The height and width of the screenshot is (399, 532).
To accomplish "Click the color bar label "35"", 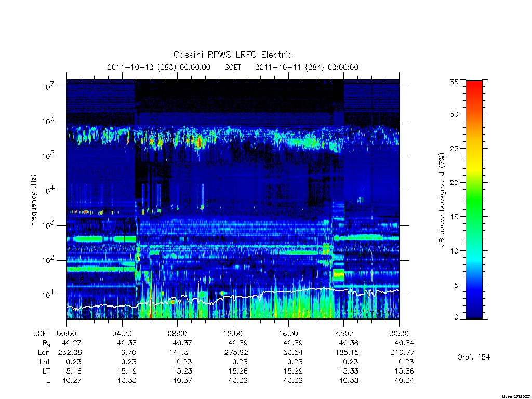I will pos(454,82).
